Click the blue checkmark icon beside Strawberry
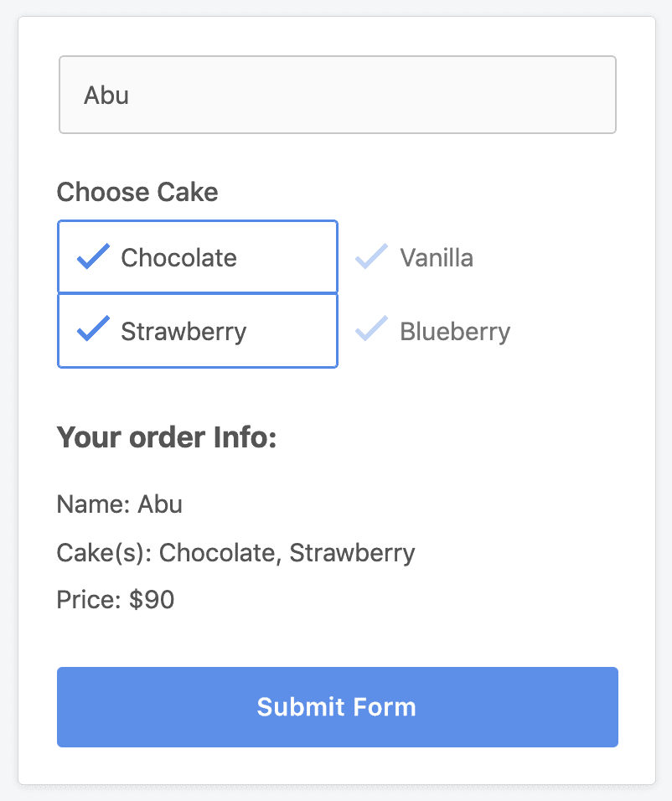672x801 pixels. (93, 329)
